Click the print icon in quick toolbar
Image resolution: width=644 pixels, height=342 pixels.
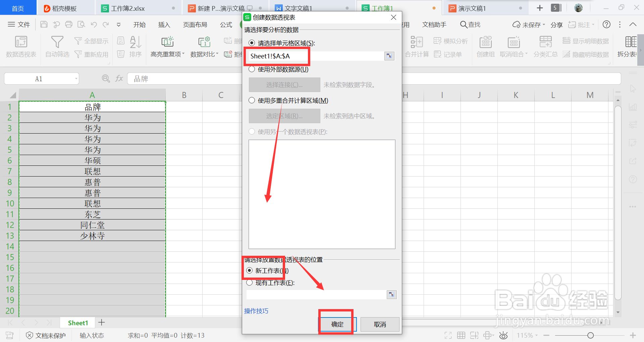point(69,25)
